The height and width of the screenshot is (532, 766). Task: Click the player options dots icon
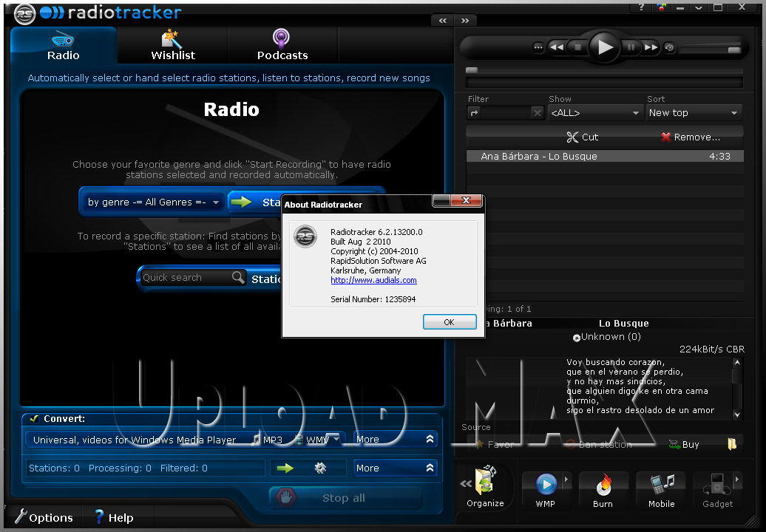coord(538,47)
